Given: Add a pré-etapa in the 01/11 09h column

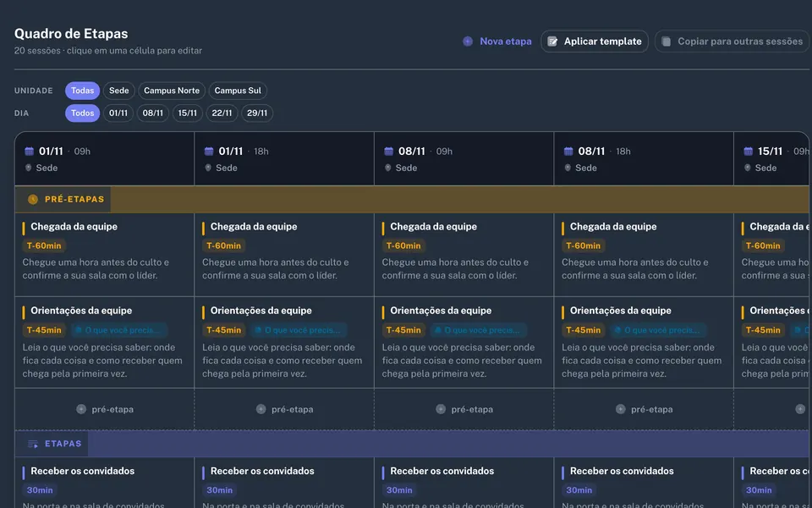Looking at the screenshot, I should tap(105, 409).
